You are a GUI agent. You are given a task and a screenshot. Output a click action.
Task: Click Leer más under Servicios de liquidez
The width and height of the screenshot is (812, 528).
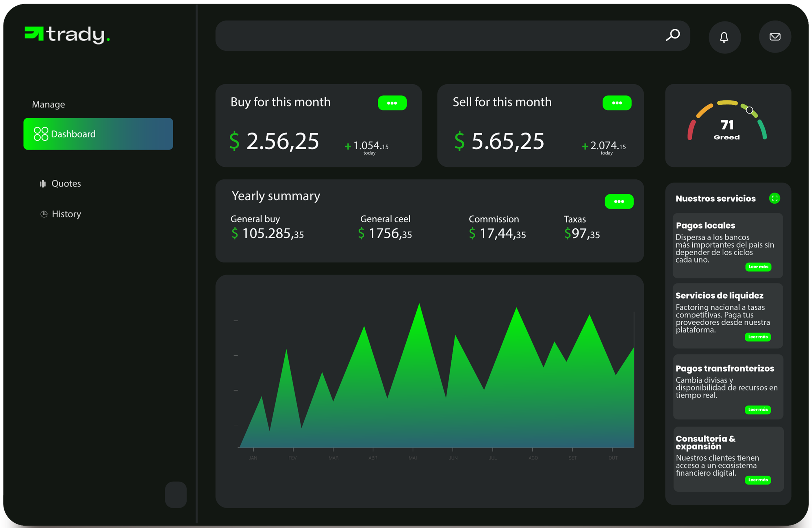758,337
